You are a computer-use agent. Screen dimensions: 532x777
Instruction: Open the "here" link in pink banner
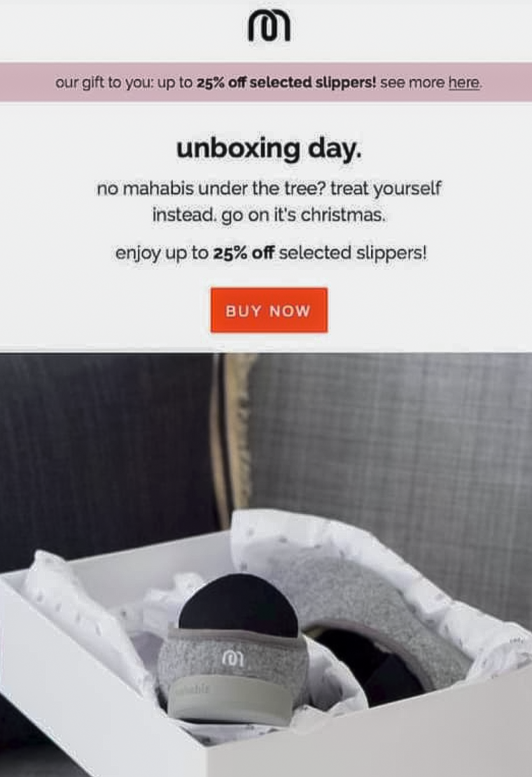[x=465, y=82]
